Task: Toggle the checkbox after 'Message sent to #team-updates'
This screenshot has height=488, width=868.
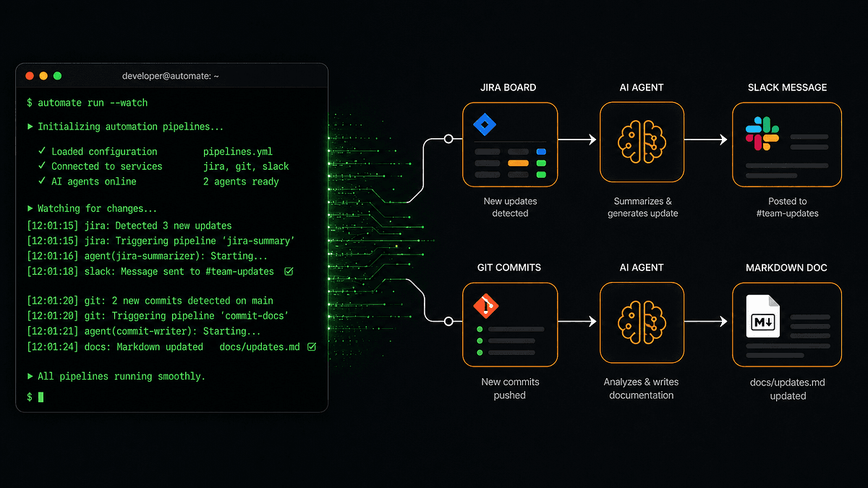Action: (x=289, y=272)
